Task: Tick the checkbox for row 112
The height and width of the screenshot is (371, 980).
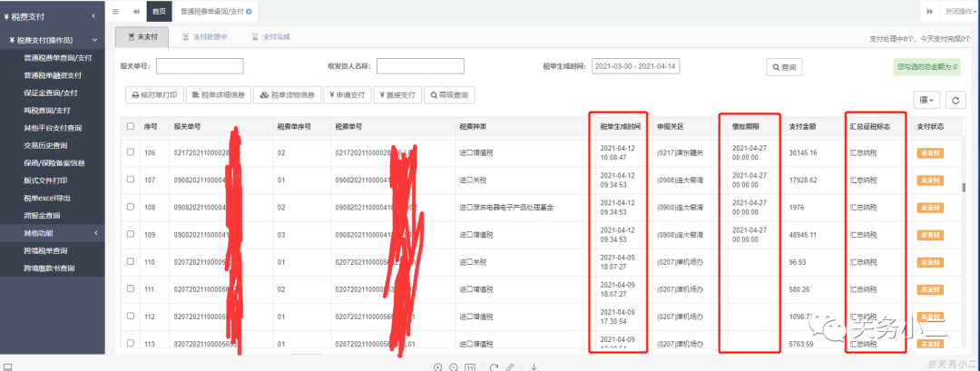Action: [x=130, y=316]
